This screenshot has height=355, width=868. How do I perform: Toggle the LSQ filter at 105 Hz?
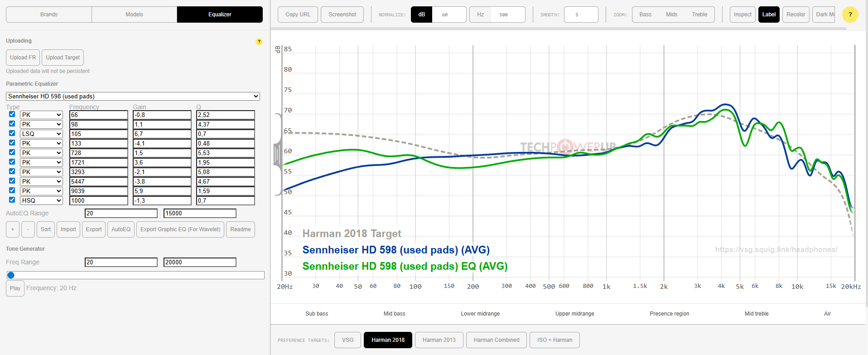pyautogui.click(x=12, y=133)
